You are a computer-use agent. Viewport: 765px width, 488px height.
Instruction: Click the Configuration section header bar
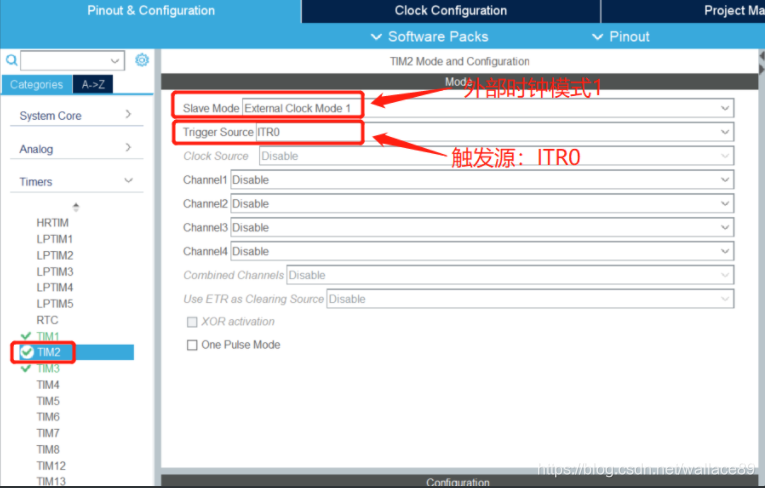point(459,481)
